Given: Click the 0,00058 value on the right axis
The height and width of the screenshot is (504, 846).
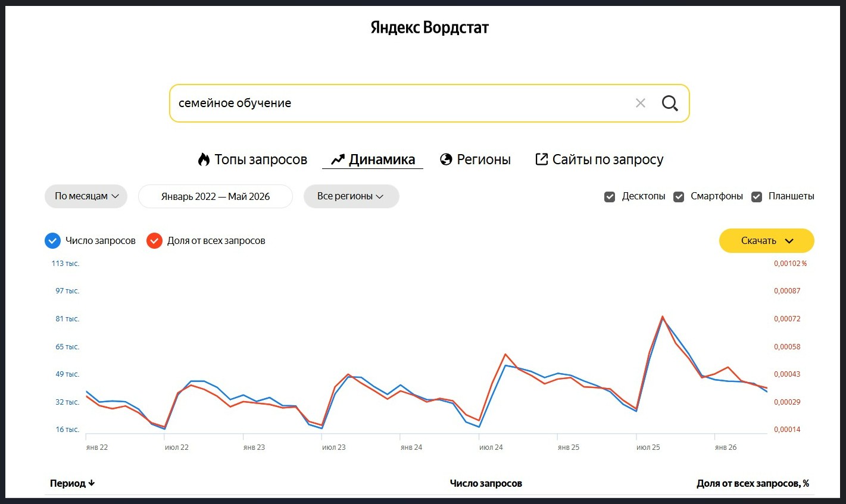Looking at the screenshot, I should click(787, 347).
